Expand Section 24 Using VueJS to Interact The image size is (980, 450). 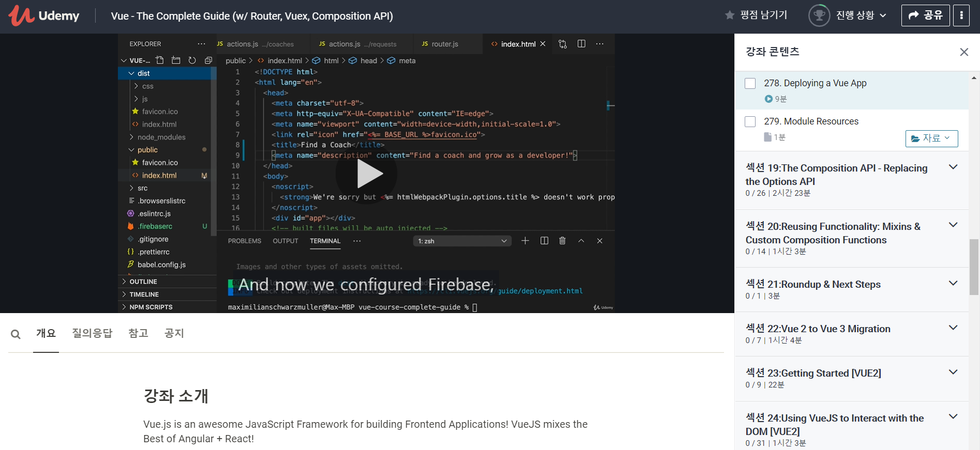953,416
